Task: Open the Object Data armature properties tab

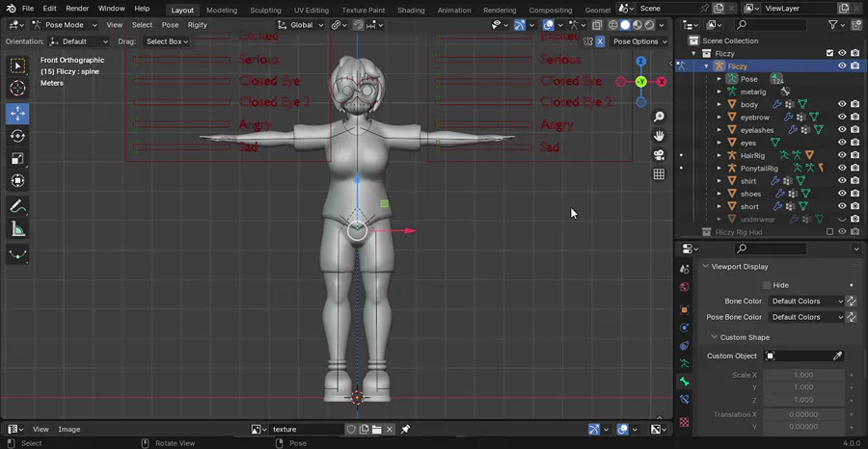Action: point(684,363)
